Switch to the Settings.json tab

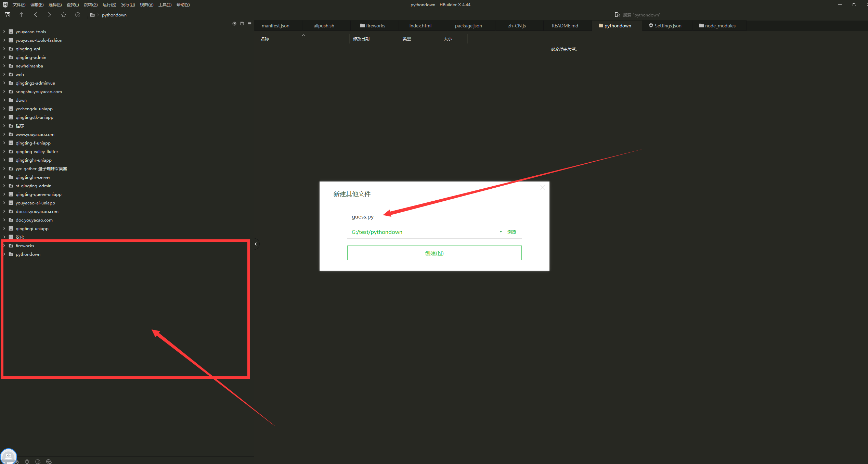click(665, 26)
